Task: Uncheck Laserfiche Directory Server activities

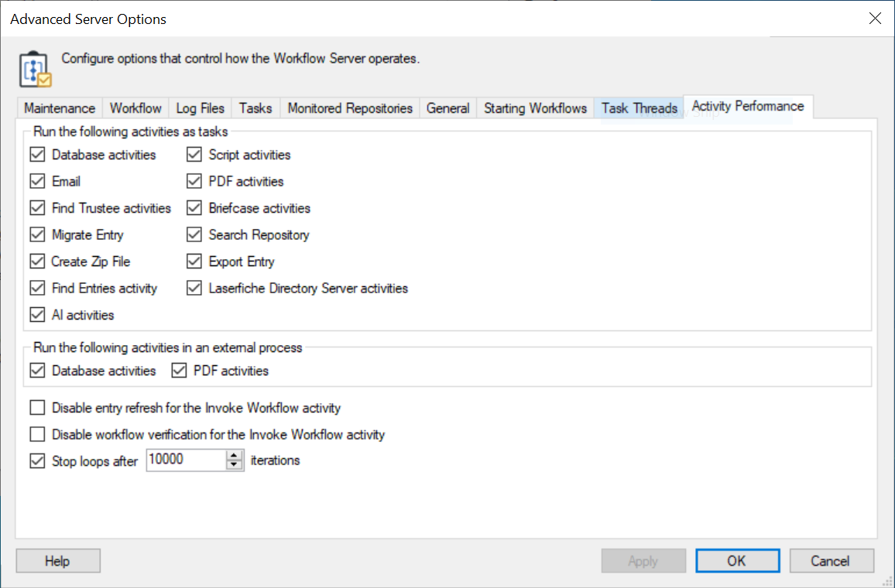Action: click(194, 289)
